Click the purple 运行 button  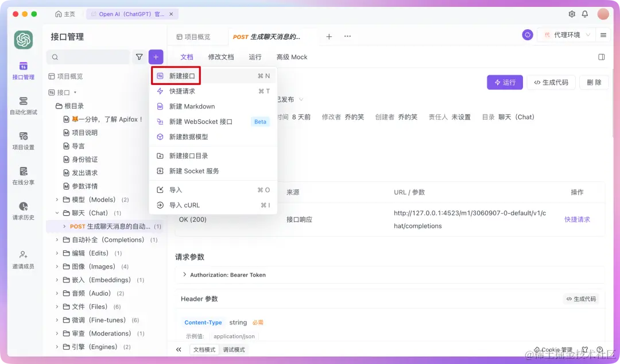(x=505, y=82)
